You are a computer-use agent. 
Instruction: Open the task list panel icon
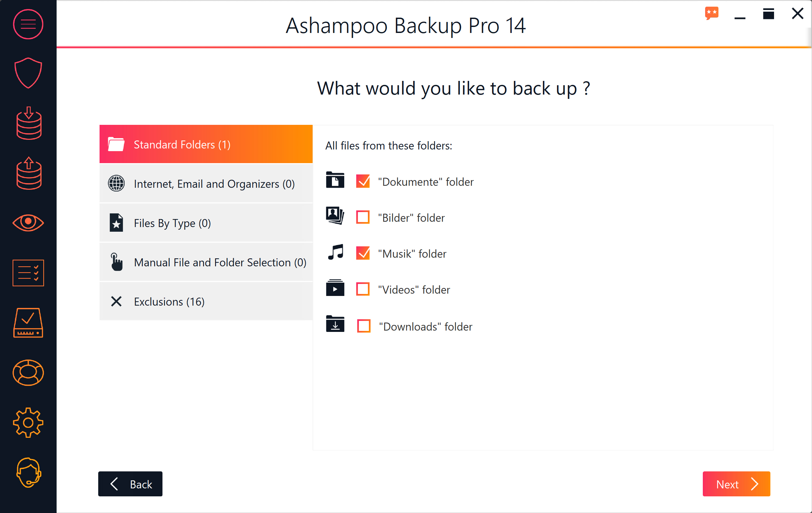(27, 272)
